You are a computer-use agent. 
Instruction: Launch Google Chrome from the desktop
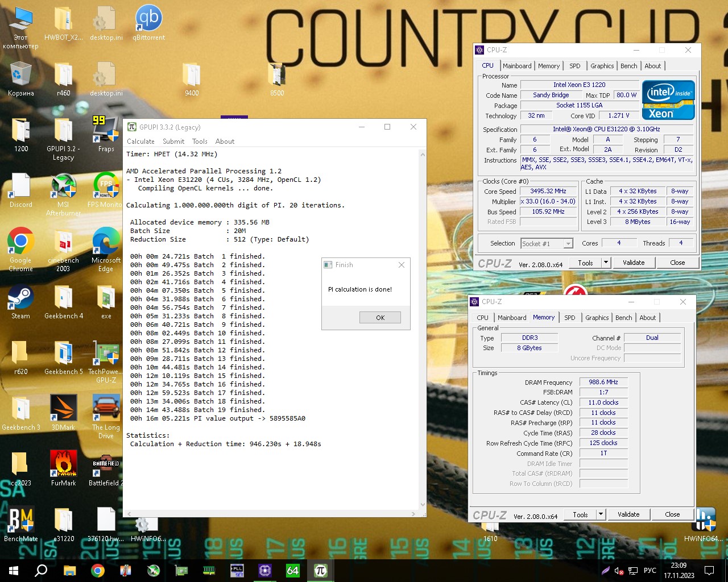pos(21,249)
